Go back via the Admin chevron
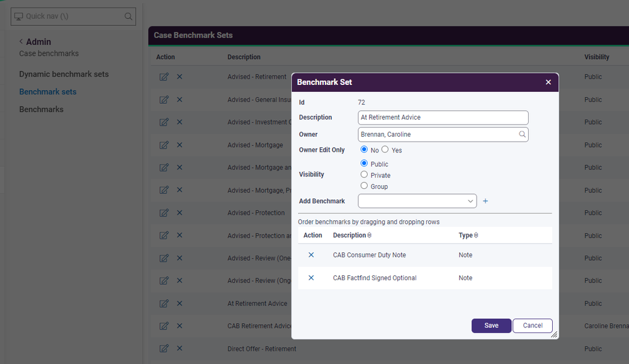629x364 pixels. (21, 42)
